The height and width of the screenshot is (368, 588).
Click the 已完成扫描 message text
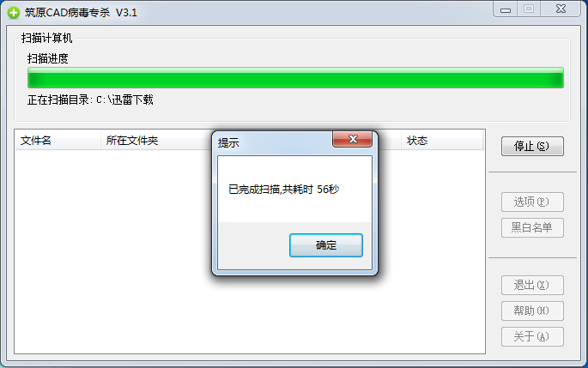coord(283,190)
